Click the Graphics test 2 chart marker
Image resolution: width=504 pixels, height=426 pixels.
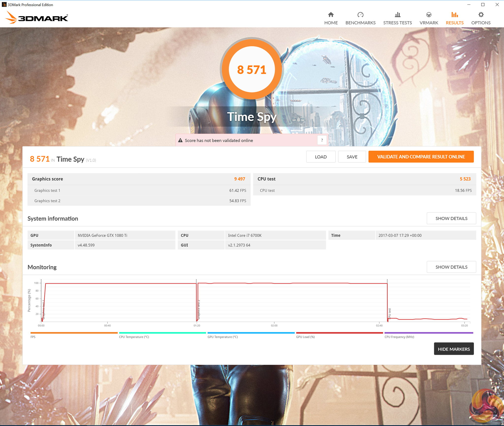pos(199,309)
